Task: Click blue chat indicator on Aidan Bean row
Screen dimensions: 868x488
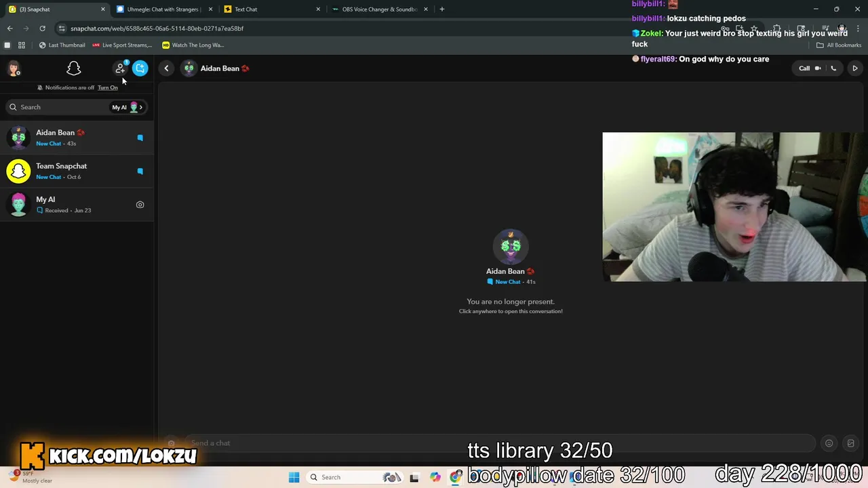Action: (140, 138)
